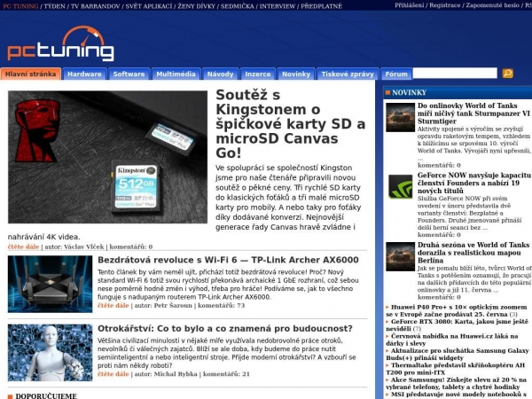Open the Novinky tab

point(296,74)
